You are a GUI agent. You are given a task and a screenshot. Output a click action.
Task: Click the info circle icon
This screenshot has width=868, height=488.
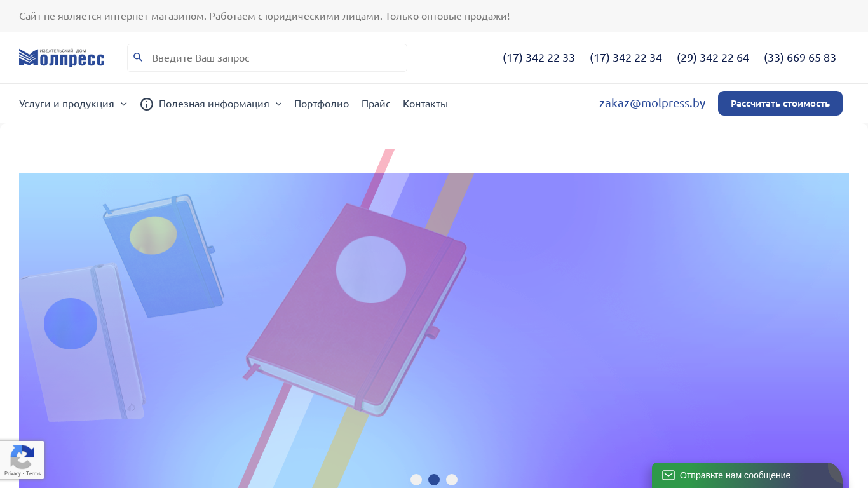click(147, 104)
